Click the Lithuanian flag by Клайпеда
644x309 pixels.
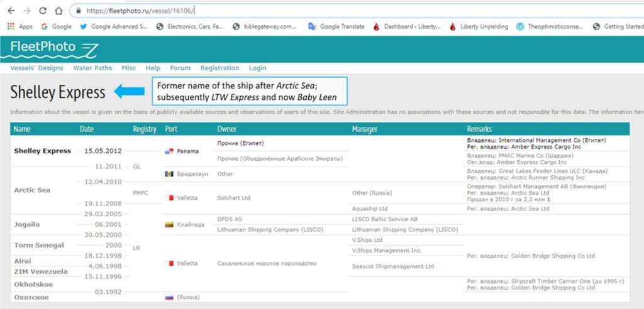pos(169,224)
